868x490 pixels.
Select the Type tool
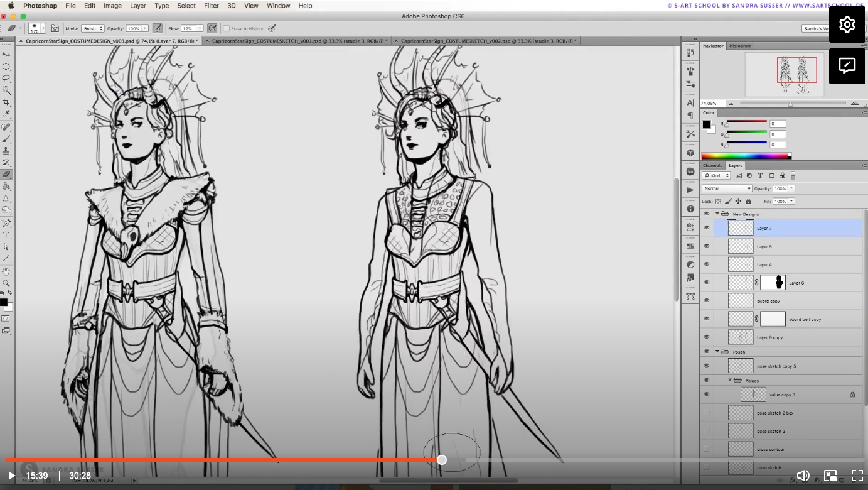(6, 235)
